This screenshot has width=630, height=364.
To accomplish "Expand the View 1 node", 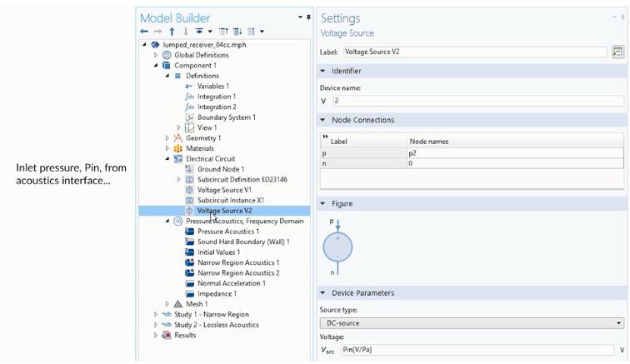I will pyautogui.click(x=179, y=127).
